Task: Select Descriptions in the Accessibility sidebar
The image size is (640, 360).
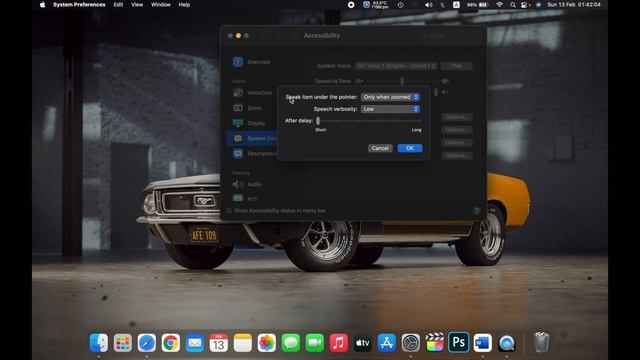Action: (252, 153)
